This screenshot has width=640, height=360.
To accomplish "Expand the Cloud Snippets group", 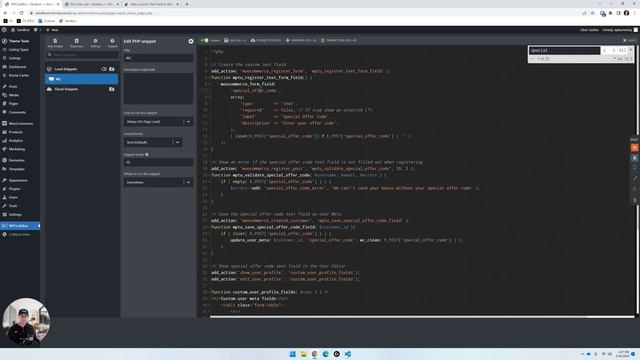I will tap(66, 89).
